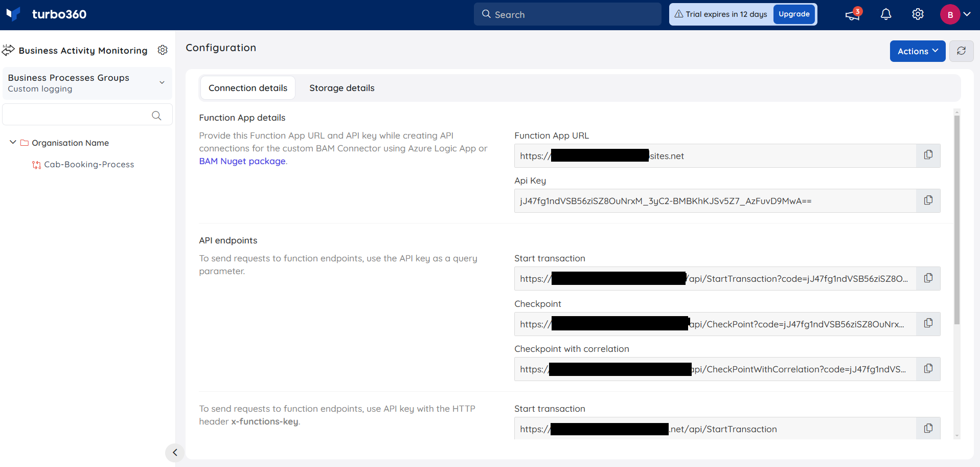Screen dimensions: 980x467
Task: Open the Actions dropdown
Action: tap(918, 51)
